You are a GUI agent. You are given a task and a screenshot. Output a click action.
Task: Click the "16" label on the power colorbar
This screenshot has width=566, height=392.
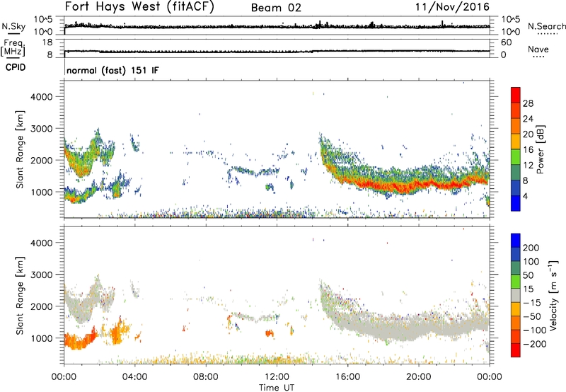528,150
